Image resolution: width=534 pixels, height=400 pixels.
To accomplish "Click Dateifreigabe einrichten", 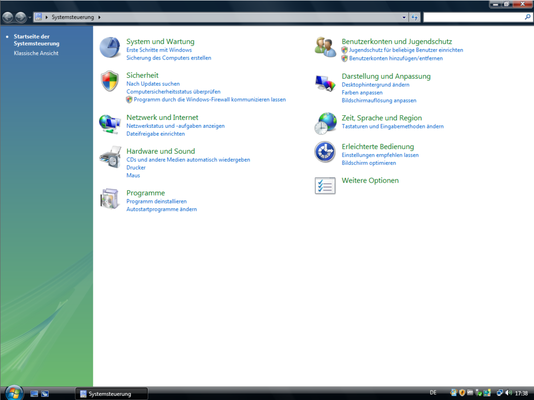I will coord(156,134).
